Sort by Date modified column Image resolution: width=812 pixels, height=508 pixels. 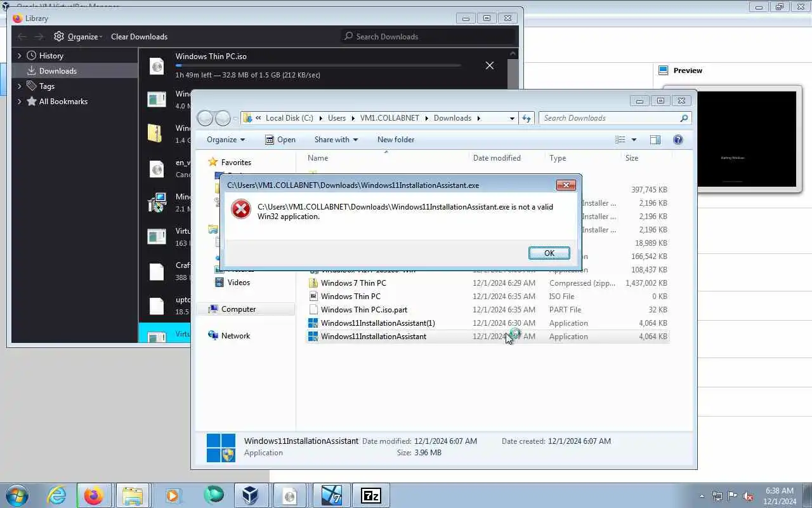[506, 158]
